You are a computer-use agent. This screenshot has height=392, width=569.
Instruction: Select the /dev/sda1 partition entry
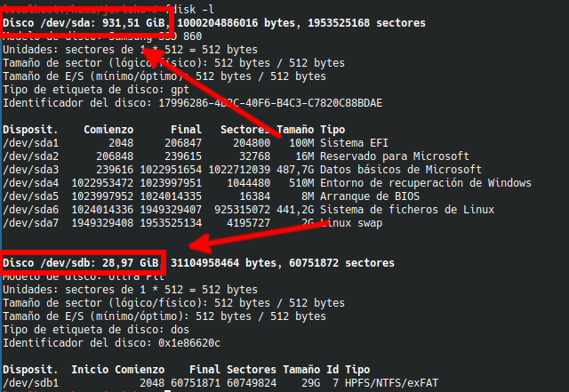[31, 142]
